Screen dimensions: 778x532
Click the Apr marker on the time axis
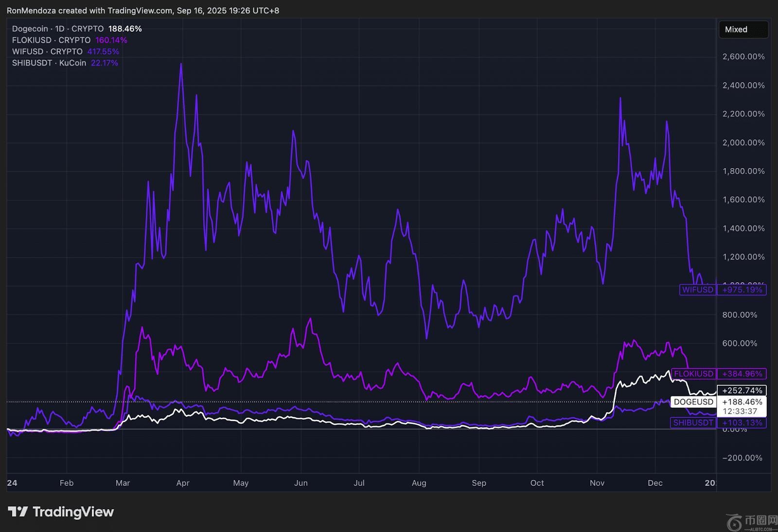(x=183, y=483)
